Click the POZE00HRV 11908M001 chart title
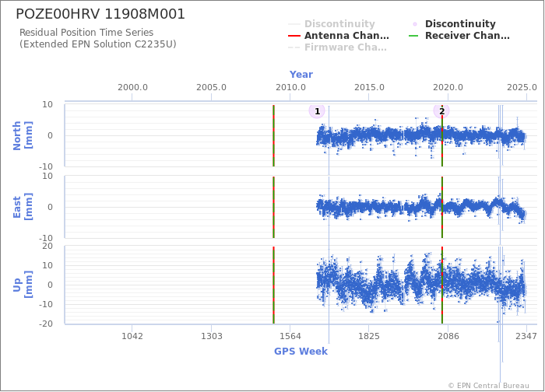The width and height of the screenshot is (545, 392). pyautogui.click(x=100, y=14)
